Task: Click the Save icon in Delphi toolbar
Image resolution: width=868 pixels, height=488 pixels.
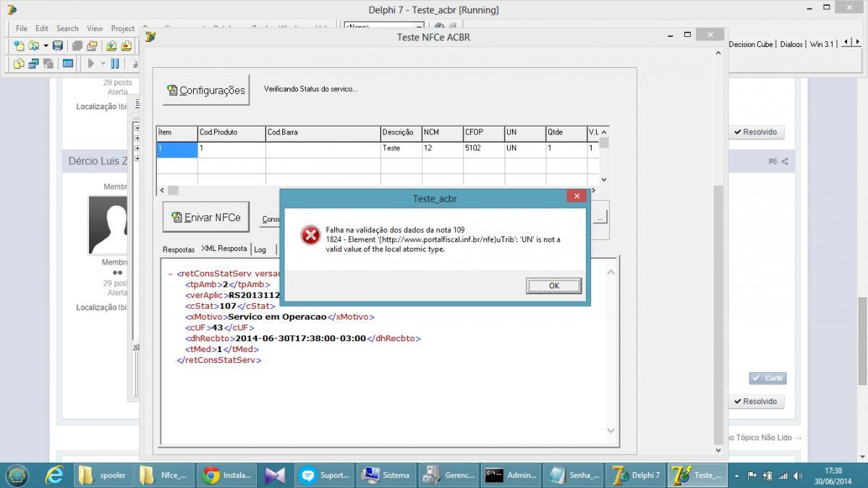Action: pos(58,46)
